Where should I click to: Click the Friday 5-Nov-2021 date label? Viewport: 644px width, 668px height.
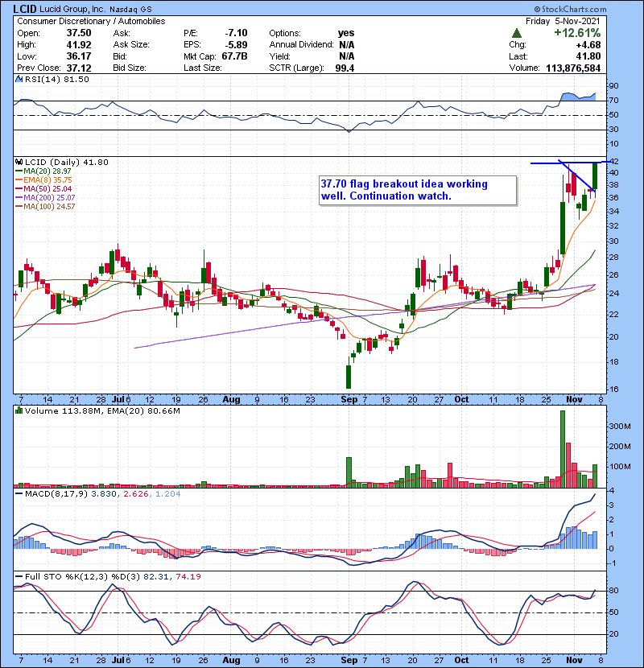(x=563, y=21)
